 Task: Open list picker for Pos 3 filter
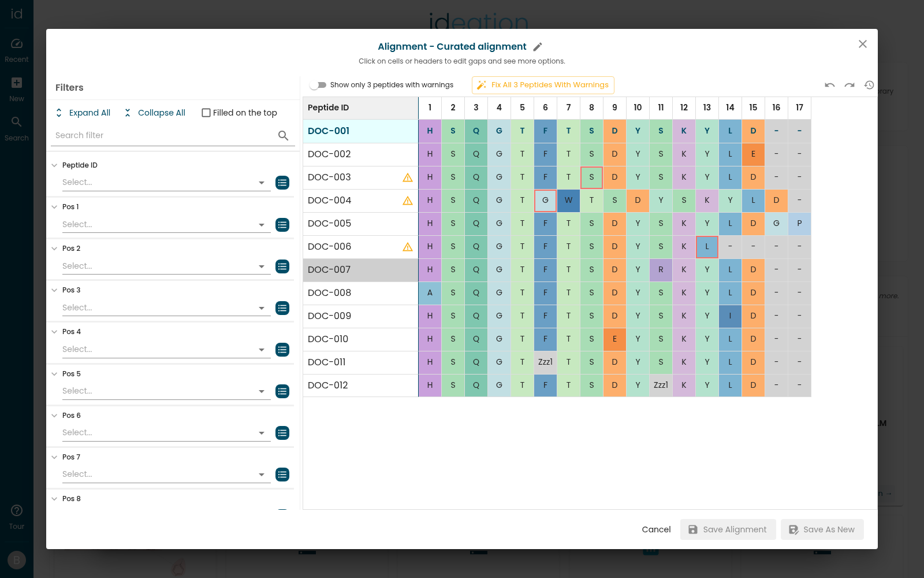(x=282, y=308)
